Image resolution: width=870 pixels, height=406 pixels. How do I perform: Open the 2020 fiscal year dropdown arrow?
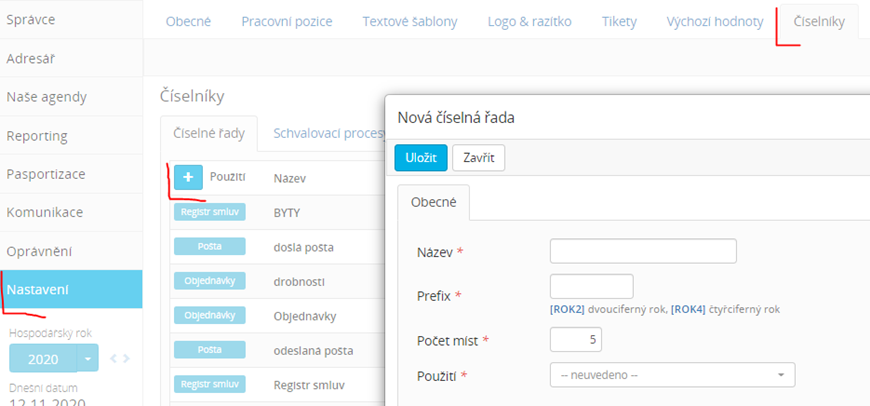pyautogui.click(x=89, y=358)
